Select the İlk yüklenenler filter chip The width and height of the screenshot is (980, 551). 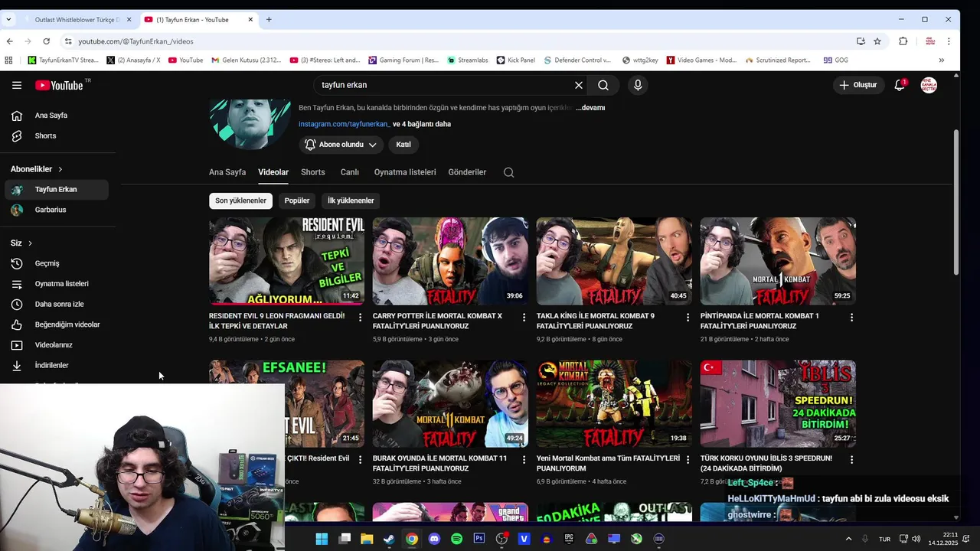pos(351,201)
